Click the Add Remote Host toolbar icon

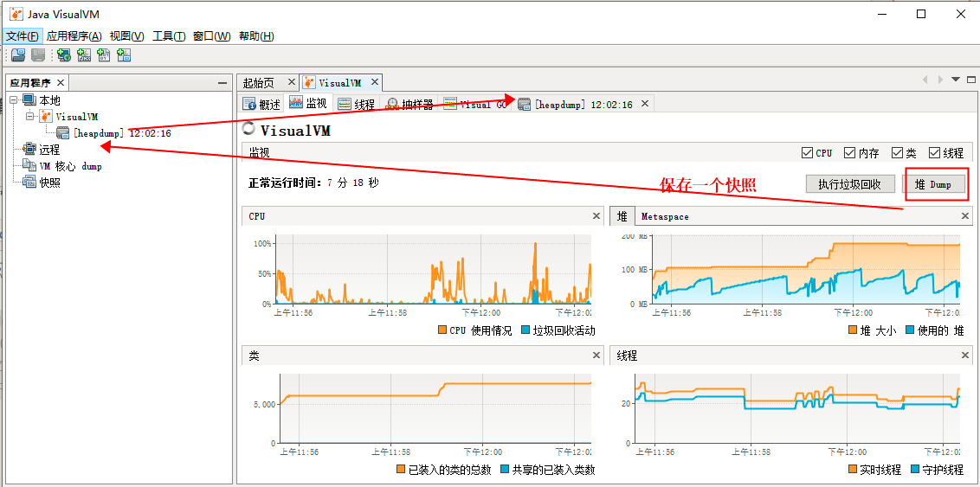click(x=64, y=55)
